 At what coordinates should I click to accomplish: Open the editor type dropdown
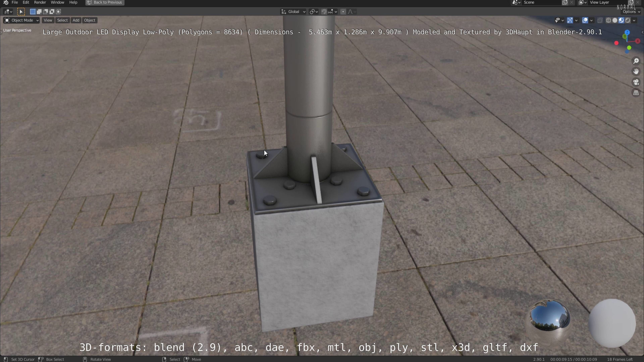click(8, 12)
